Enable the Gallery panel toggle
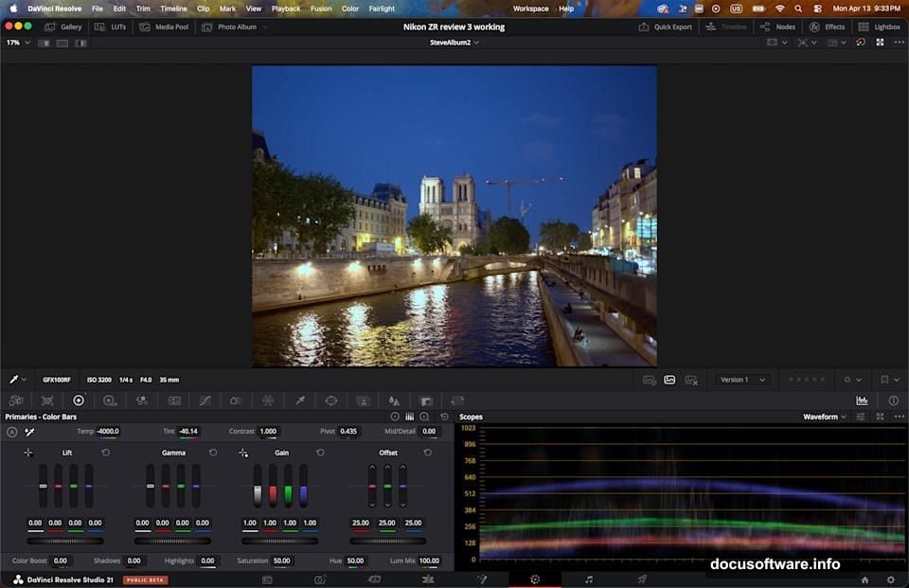The width and height of the screenshot is (909, 588). [x=62, y=27]
